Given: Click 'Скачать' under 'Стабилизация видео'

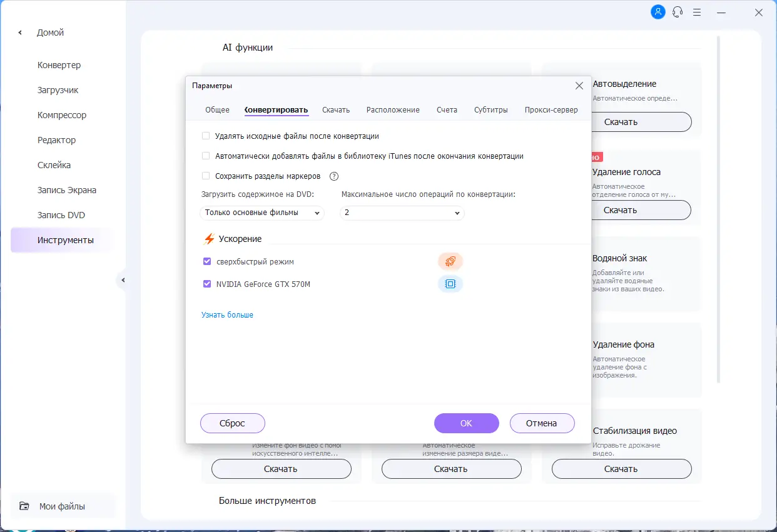Looking at the screenshot, I should coord(621,468).
